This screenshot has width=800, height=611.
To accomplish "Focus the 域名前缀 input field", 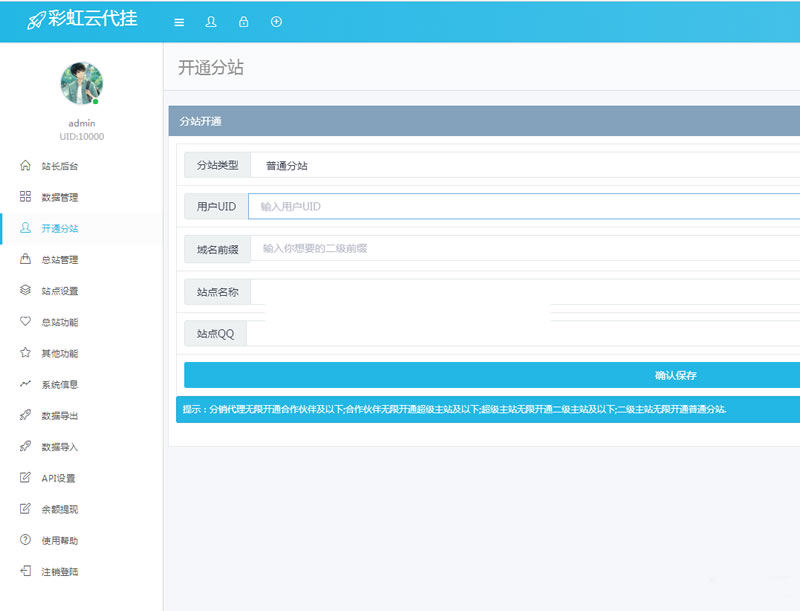I will tap(526, 249).
